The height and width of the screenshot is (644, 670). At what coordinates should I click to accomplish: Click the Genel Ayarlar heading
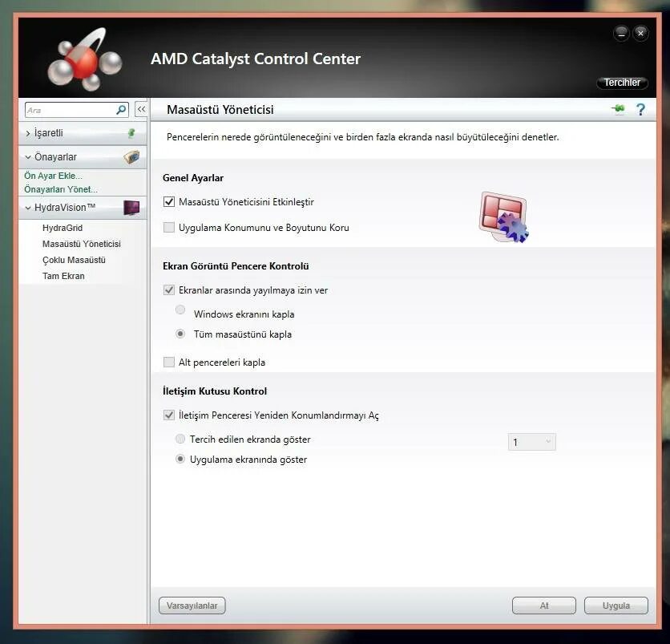pos(193,178)
